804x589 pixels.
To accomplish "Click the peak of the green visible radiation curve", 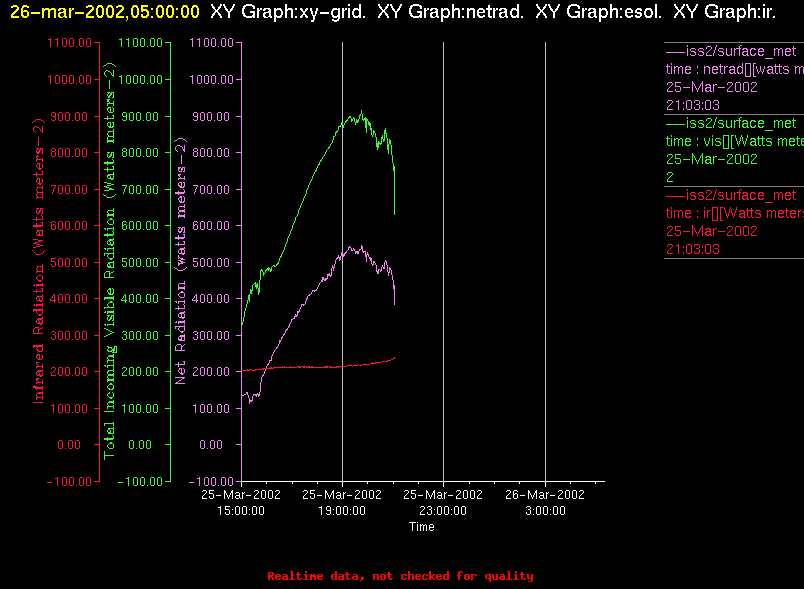I will pyautogui.click(x=361, y=111).
